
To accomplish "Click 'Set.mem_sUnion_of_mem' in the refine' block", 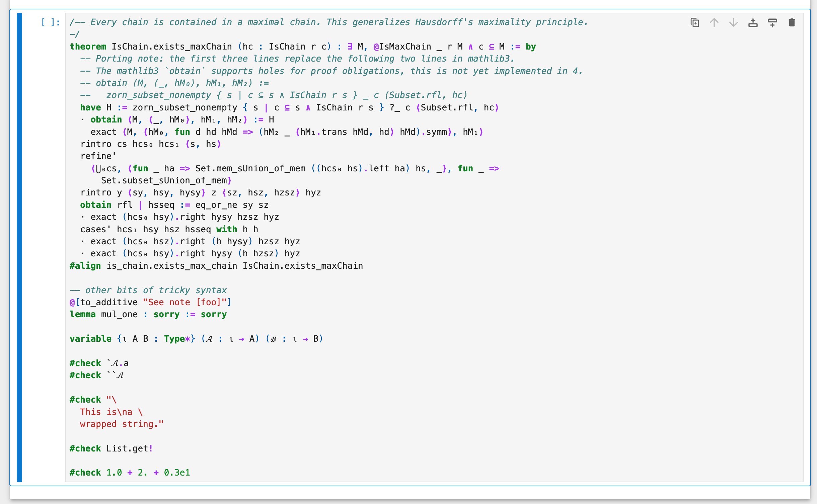I will pos(250,168).
